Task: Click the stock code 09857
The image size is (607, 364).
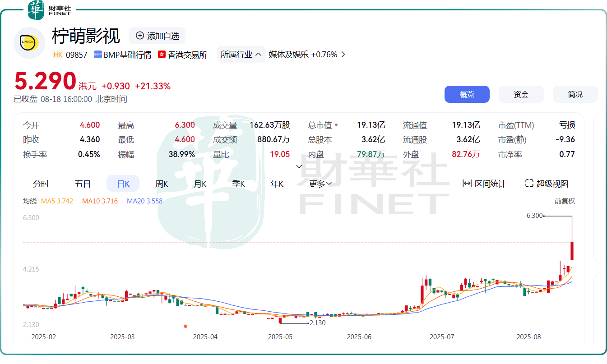Action: pyautogui.click(x=77, y=55)
